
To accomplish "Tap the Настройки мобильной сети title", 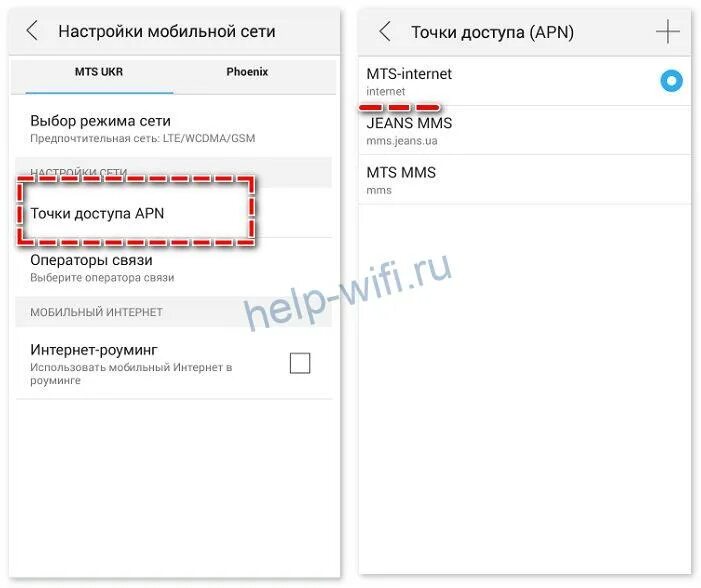I will point(167,31).
